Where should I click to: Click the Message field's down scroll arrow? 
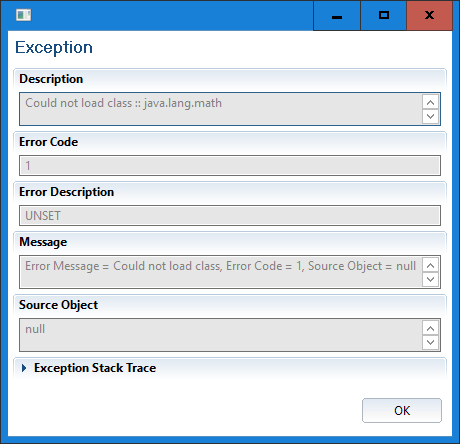tap(430, 279)
